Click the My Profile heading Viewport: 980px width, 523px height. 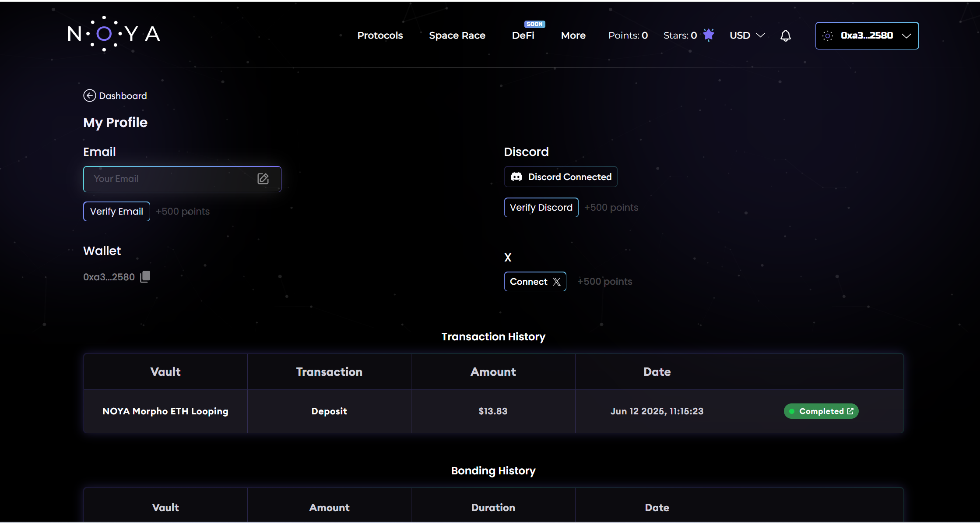pyautogui.click(x=116, y=122)
